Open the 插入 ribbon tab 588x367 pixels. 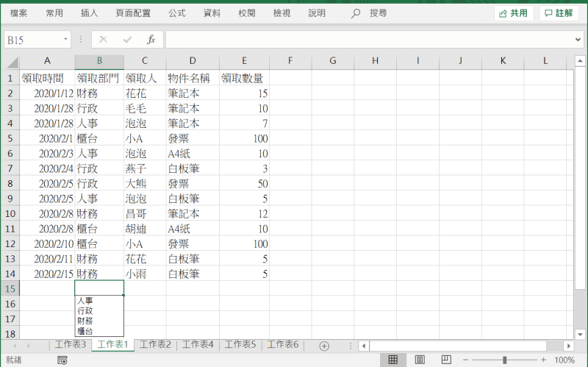[x=89, y=13]
